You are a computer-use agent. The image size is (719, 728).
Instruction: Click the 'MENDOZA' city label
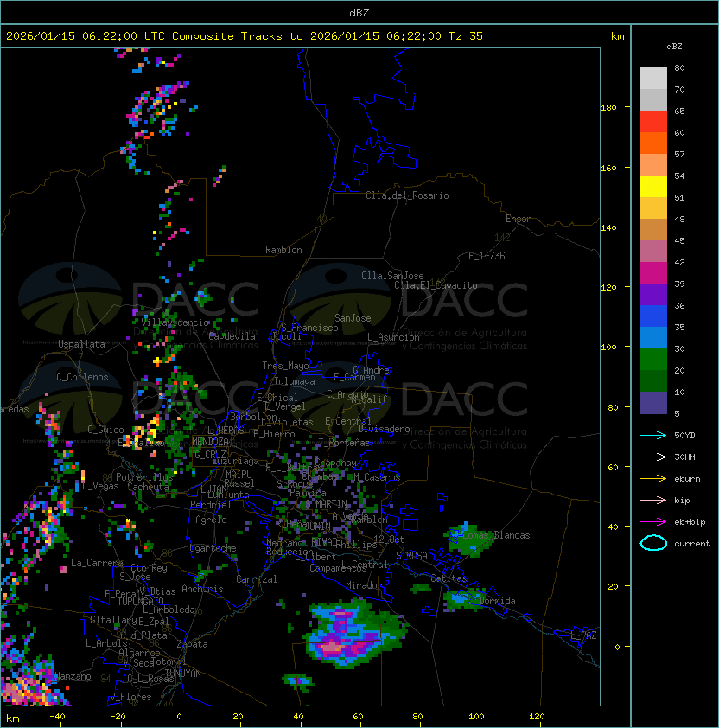coord(210,442)
